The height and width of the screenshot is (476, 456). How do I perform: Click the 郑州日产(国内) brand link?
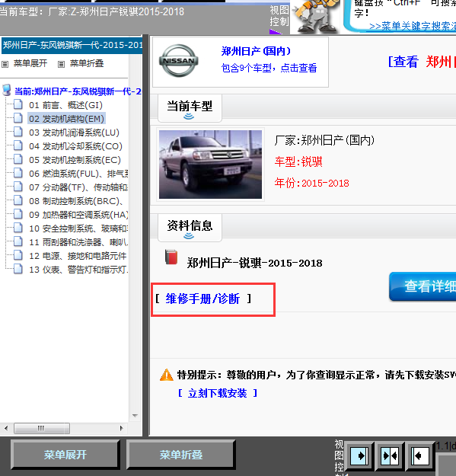coord(256,51)
